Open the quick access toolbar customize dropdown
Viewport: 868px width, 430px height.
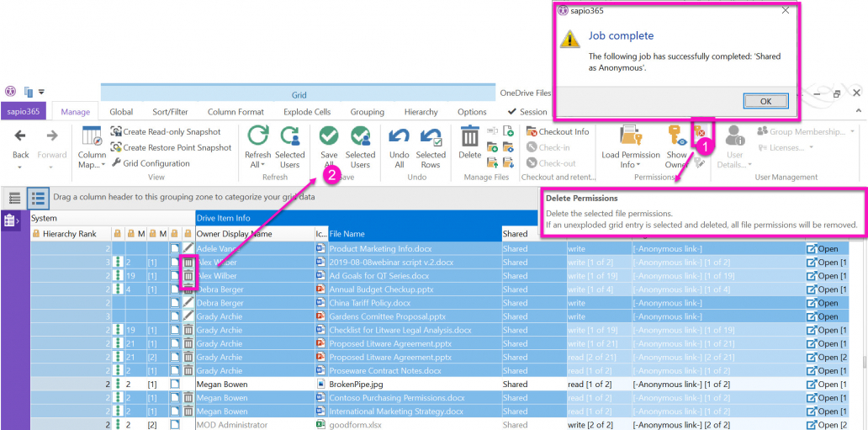[x=41, y=92]
